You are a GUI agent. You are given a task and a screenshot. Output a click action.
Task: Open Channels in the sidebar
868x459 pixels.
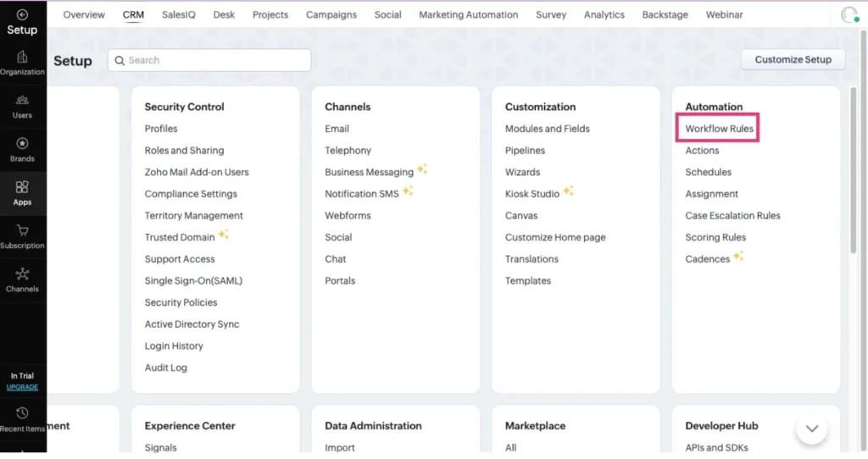(22, 280)
